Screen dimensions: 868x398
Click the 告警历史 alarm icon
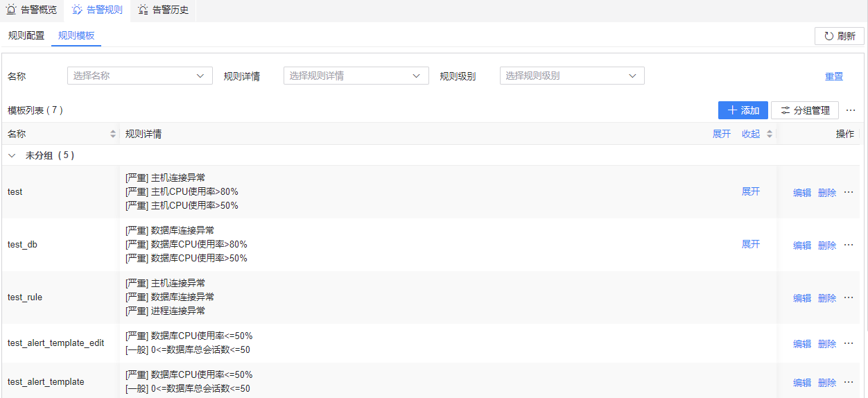pos(143,10)
